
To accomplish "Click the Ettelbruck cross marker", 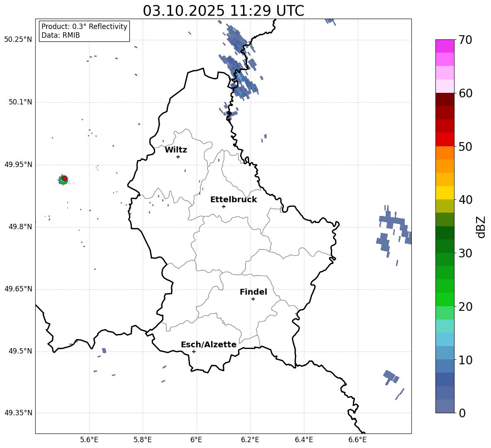I will pos(224,206).
